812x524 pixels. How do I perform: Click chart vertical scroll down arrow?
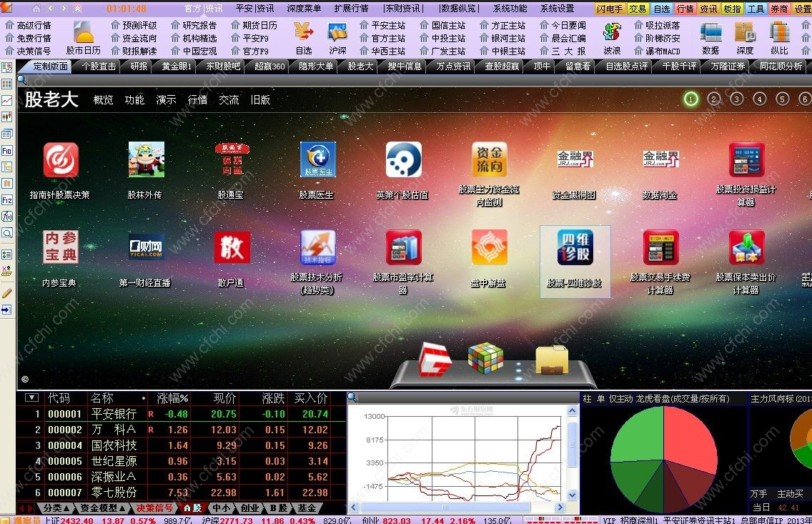pyautogui.click(x=573, y=495)
